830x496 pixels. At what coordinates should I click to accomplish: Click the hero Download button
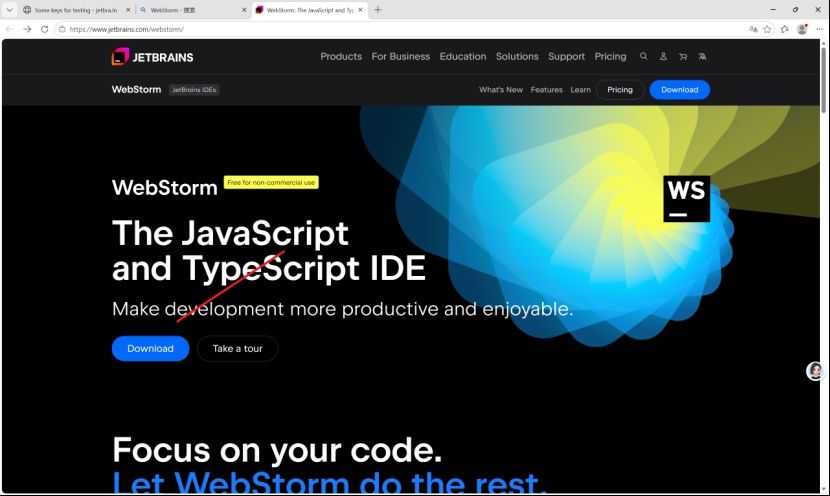[x=150, y=348]
